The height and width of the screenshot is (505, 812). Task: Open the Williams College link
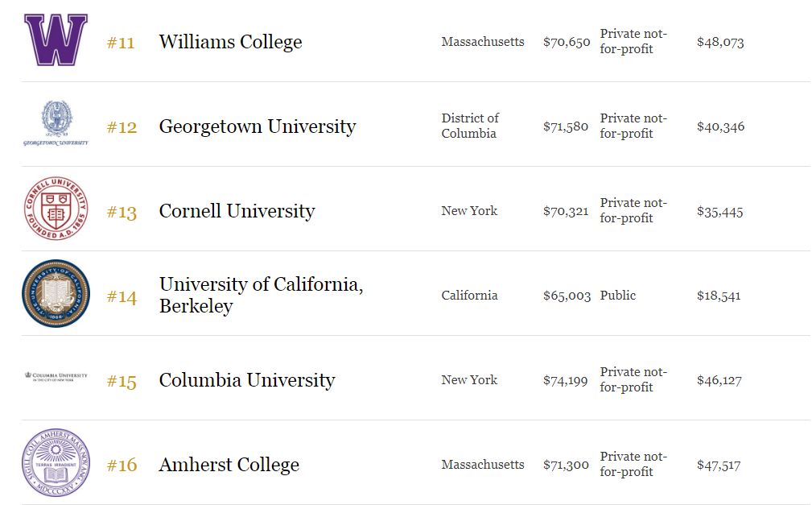(x=230, y=42)
